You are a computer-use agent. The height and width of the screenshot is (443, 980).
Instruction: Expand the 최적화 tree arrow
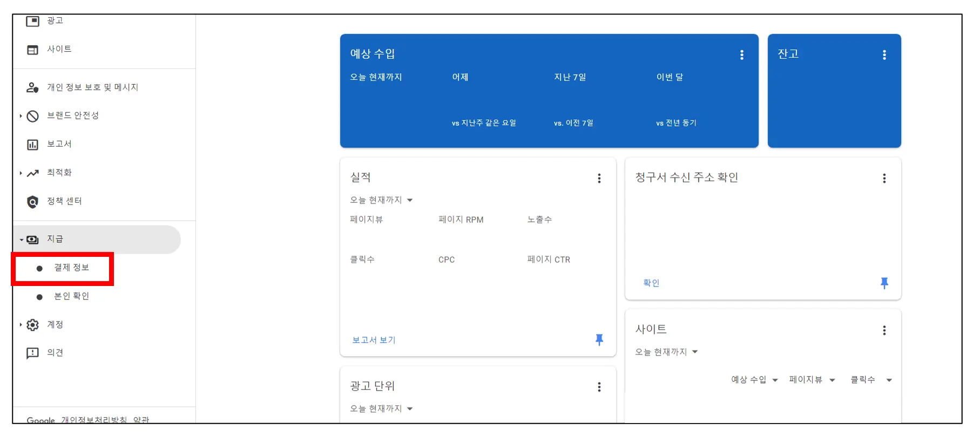21,173
